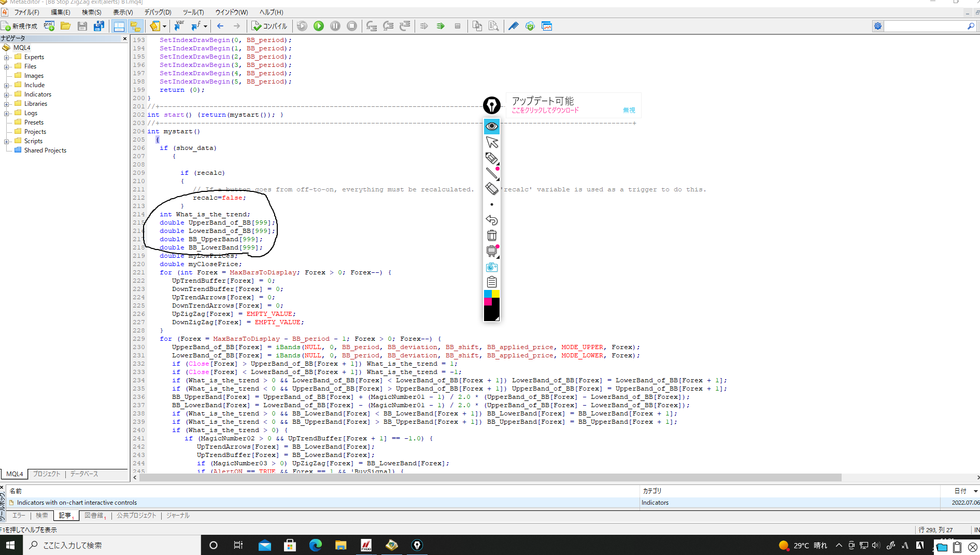
Task: Open the trading terminal chart icon
Action: click(x=547, y=26)
